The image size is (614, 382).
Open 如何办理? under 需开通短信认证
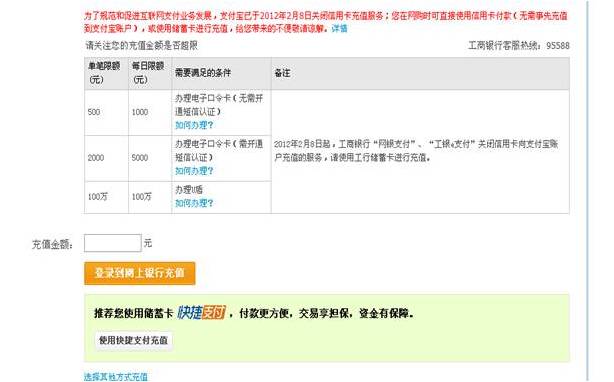[x=194, y=171]
